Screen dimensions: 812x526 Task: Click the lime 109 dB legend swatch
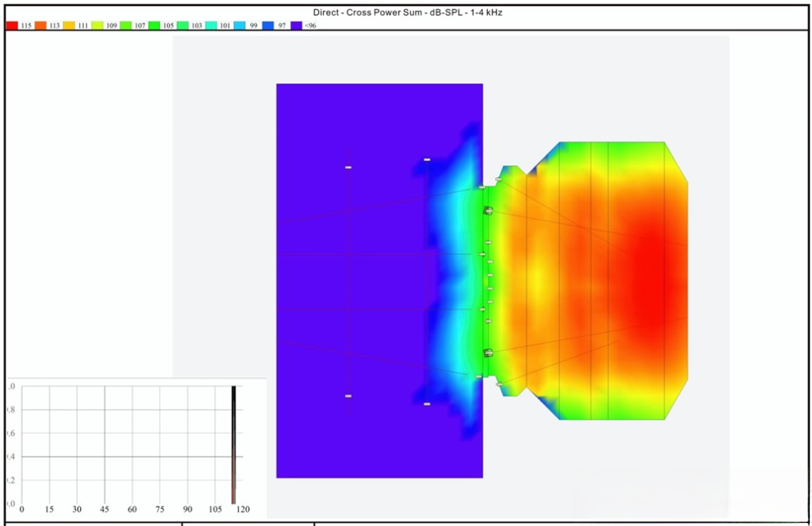pos(97,26)
